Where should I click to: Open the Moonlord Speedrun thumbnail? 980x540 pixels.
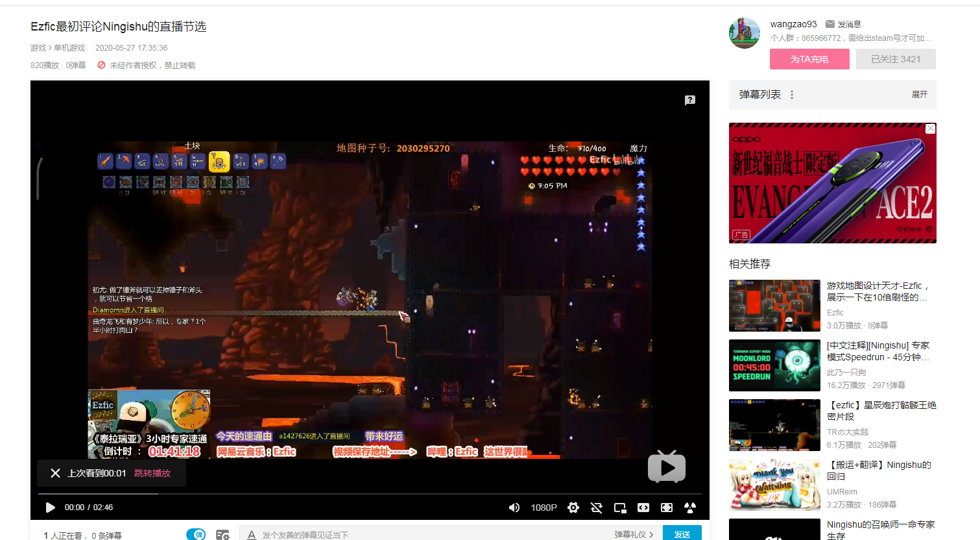coord(774,365)
